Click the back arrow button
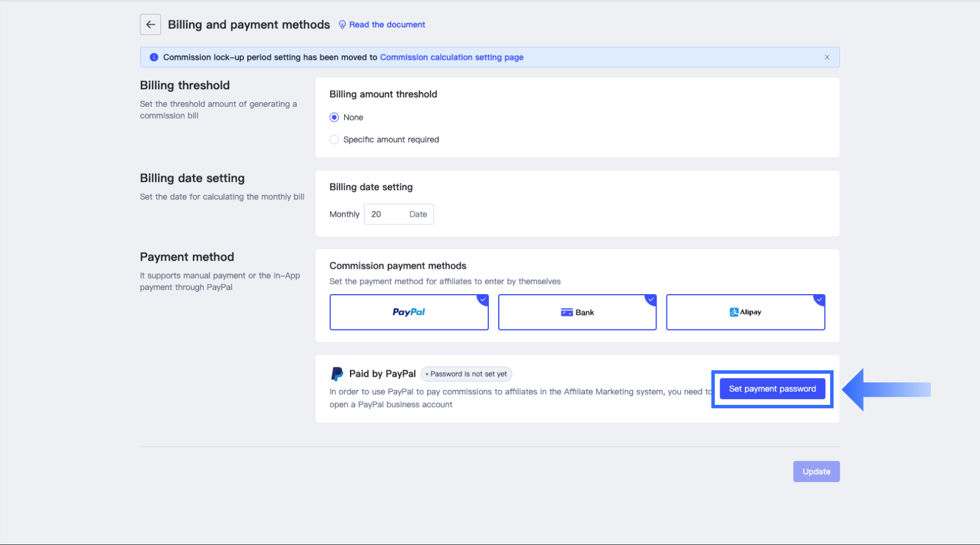980x545 pixels. pos(150,25)
